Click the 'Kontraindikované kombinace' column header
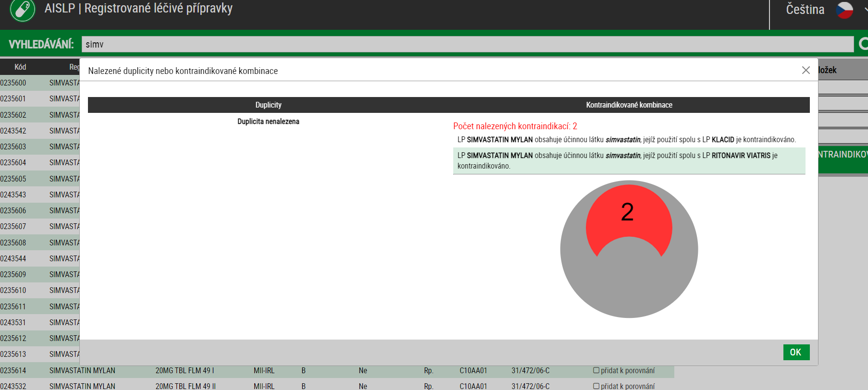868x390 pixels. coord(629,105)
